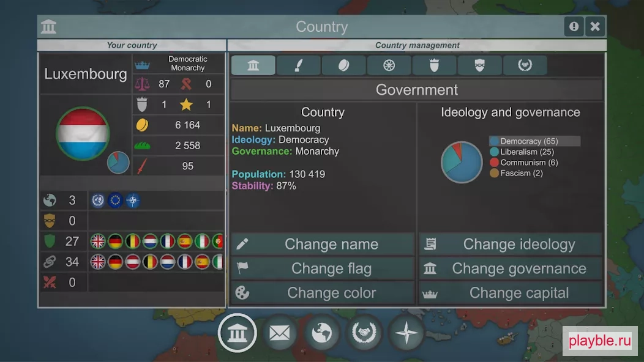The width and height of the screenshot is (644, 362).
Task: Click the info exclamation icon in the title bar
Action: coord(574,27)
